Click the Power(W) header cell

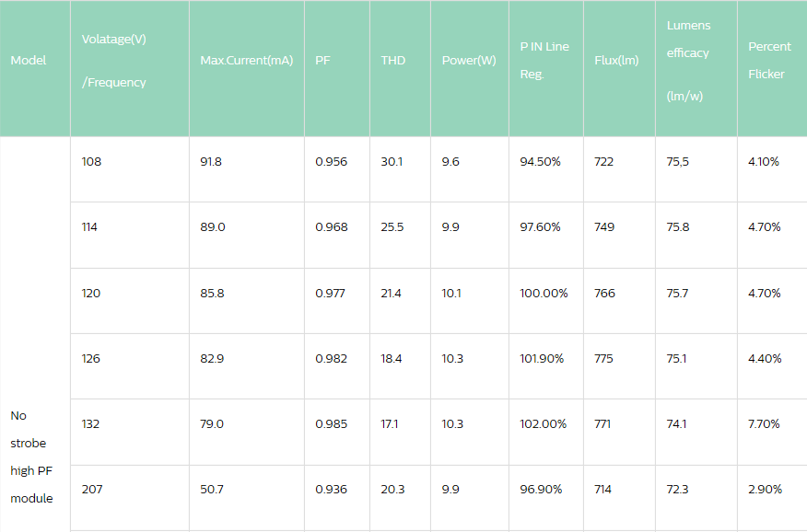(x=469, y=61)
